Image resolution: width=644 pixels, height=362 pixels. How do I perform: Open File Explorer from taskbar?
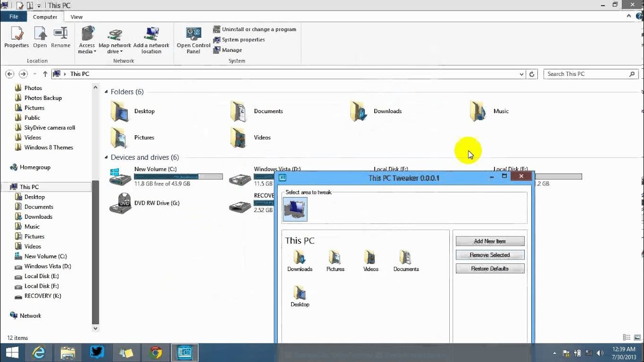point(67,352)
